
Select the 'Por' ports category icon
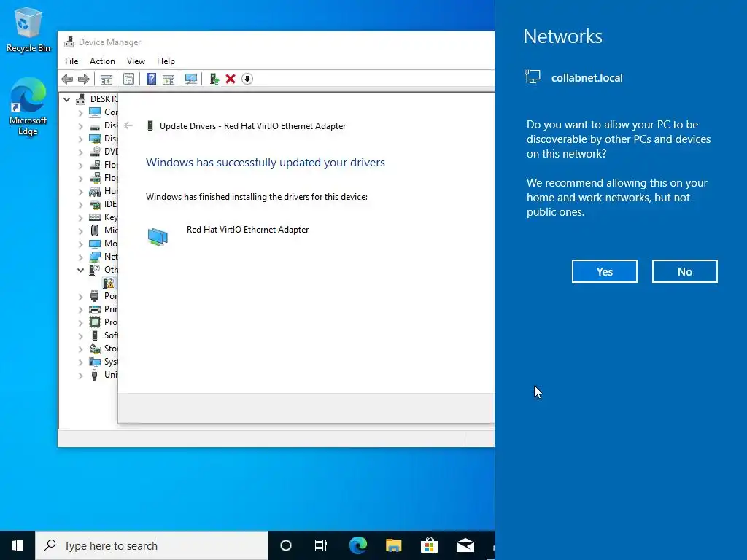point(95,296)
